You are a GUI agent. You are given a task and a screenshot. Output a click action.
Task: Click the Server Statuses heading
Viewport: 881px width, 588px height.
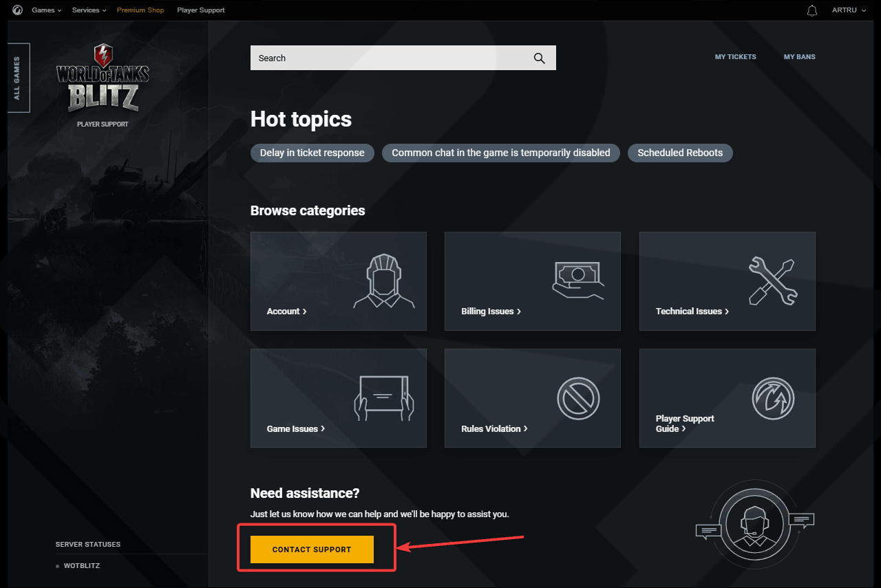pos(88,545)
